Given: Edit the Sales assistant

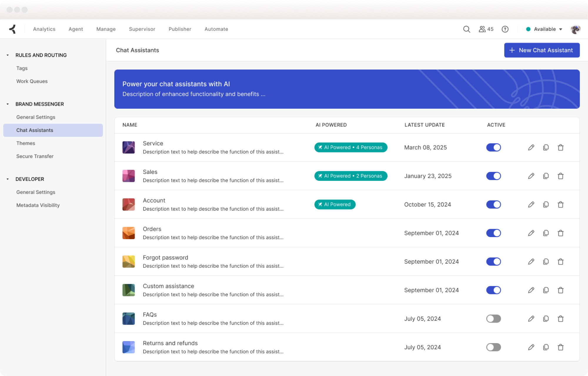Looking at the screenshot, I should pyautogui.click(x=531, y=176).
